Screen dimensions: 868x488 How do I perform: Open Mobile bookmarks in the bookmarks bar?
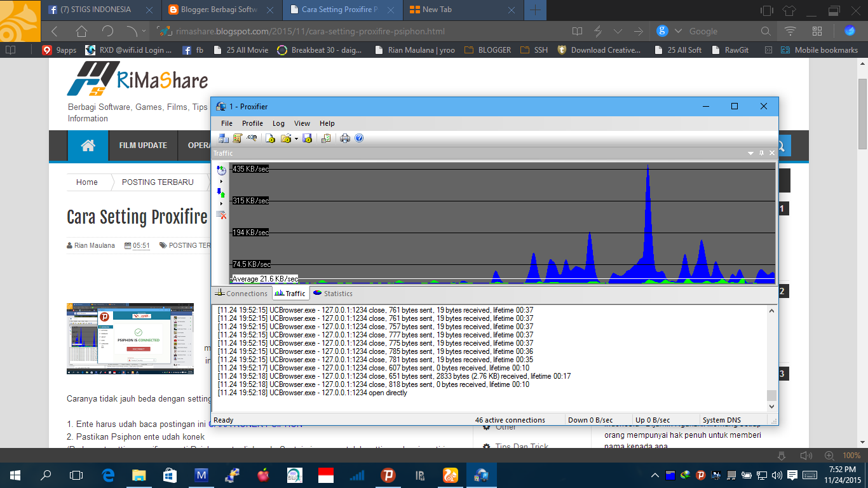820,50
